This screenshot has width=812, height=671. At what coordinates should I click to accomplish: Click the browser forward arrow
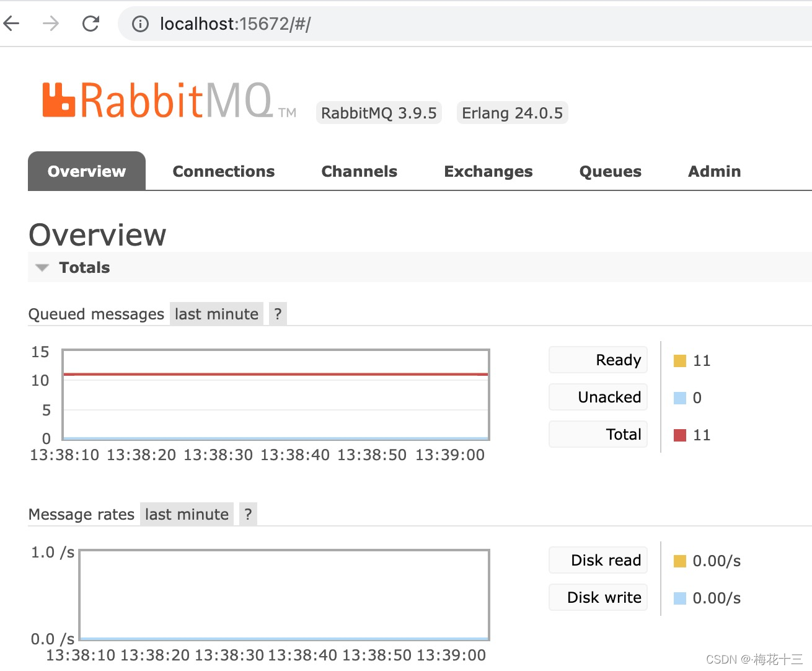coord(51,23)
